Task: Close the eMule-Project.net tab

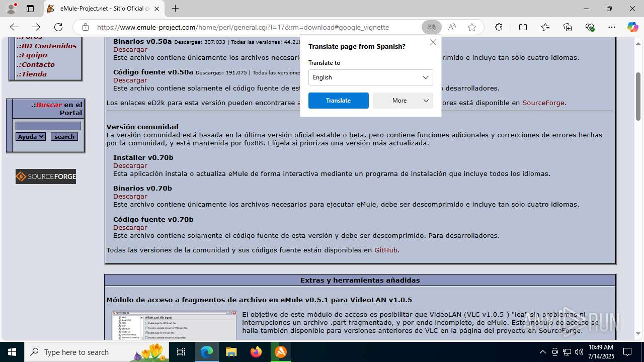Action: [156, 9]
